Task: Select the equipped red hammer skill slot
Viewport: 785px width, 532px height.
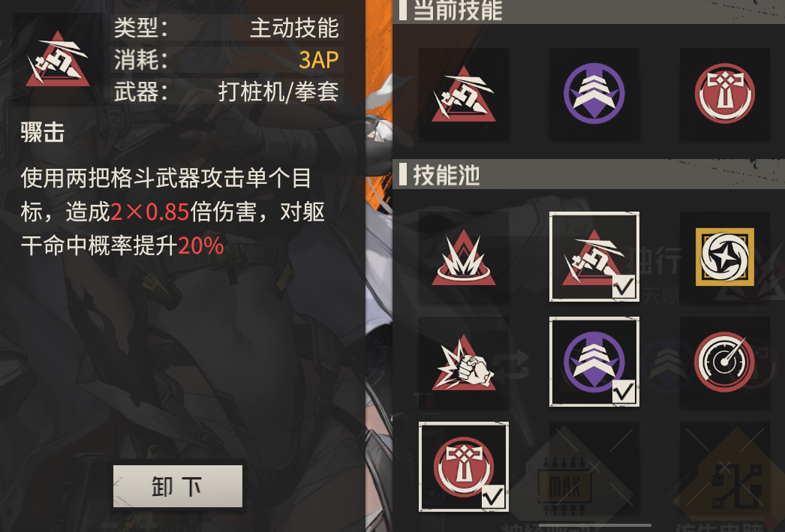Action: [x=724, y=94]
